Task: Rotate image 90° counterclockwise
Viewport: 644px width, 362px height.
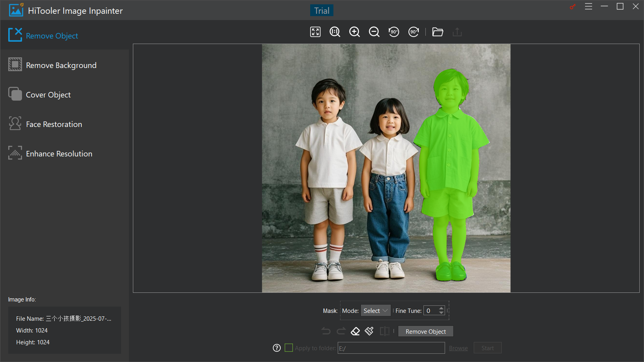Action: pyautogui.click(x=394, y=32)
